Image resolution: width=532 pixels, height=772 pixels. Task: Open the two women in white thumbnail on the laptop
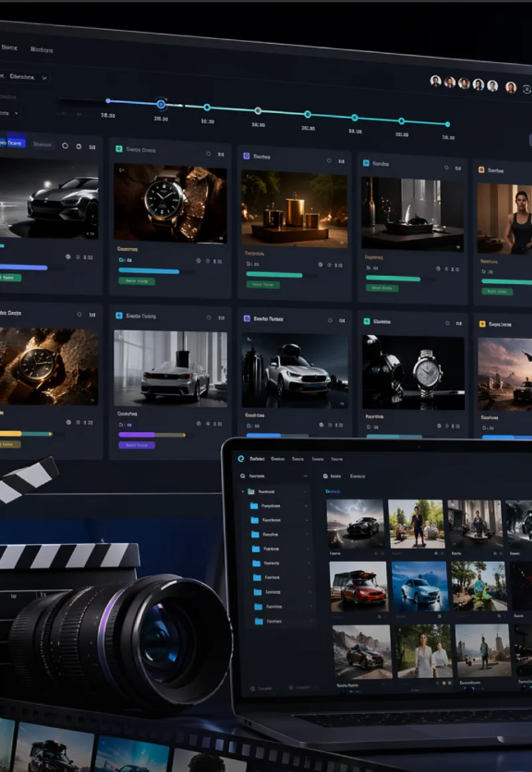424,652
